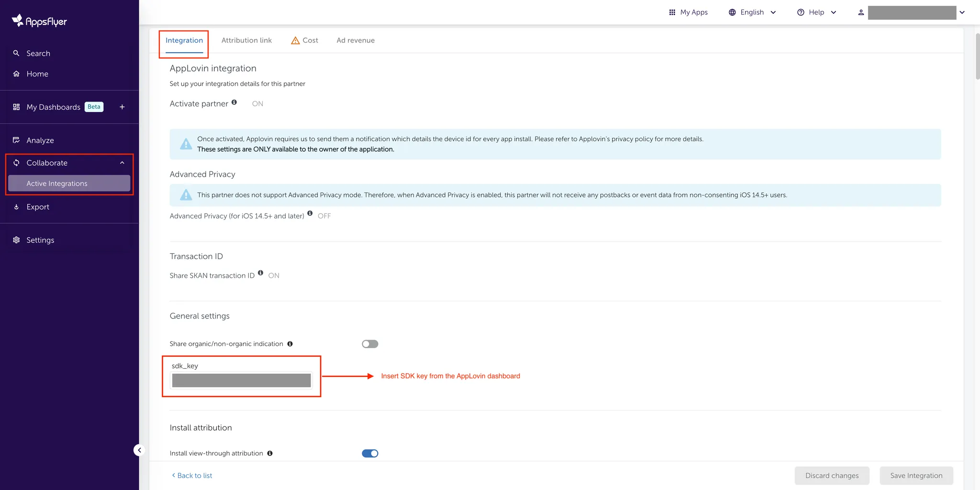
Task: Open Active Integrations in sidebar
Action: coord(69,183)
